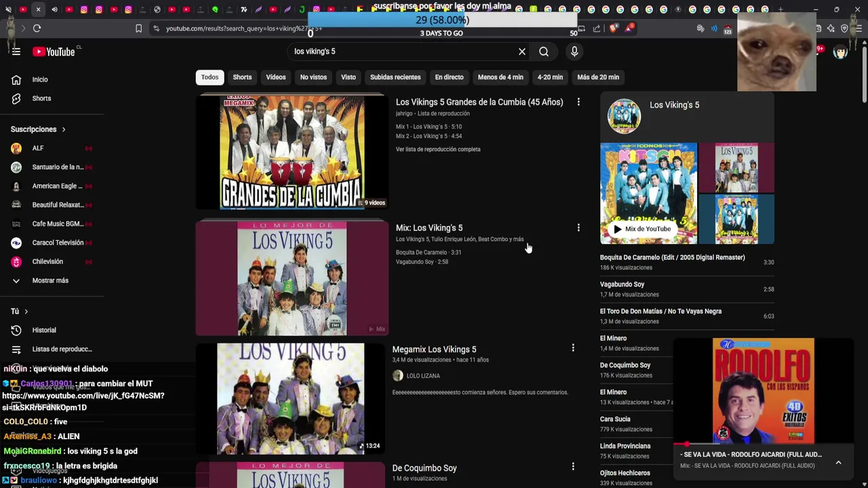Open Megamix Los Vikings 5 title

(x=434, y=349)
